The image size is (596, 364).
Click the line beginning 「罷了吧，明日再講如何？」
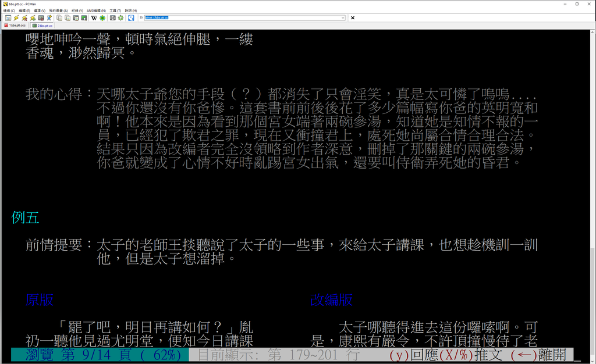tap(155, 327)
